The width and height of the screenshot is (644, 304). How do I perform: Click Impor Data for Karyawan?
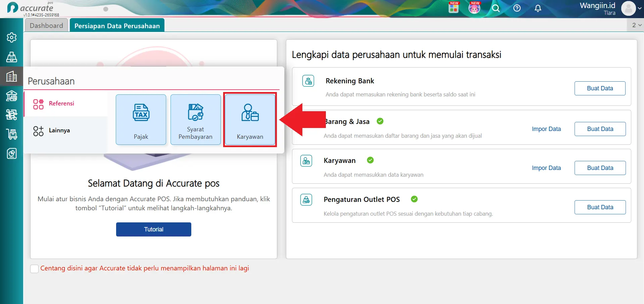coord(546,168)
